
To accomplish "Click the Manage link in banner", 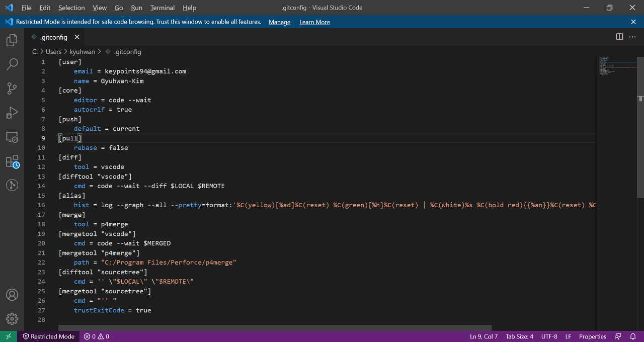I will [x=280, y=22].
